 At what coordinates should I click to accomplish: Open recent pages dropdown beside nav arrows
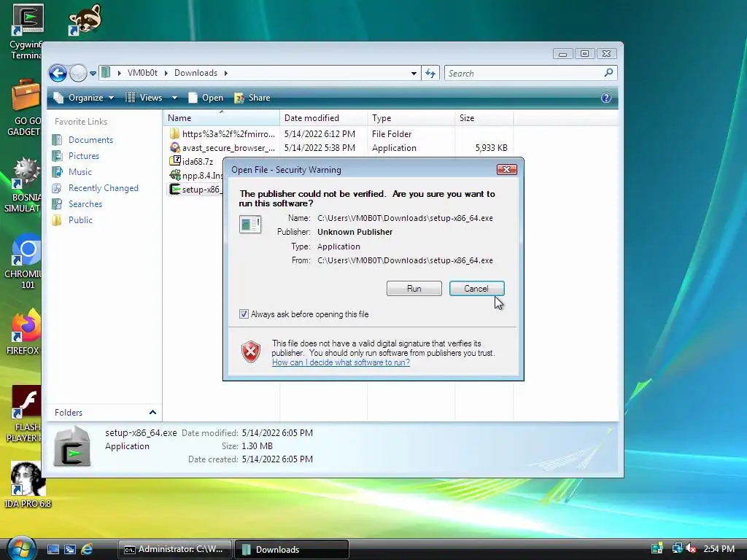(93, 74)
